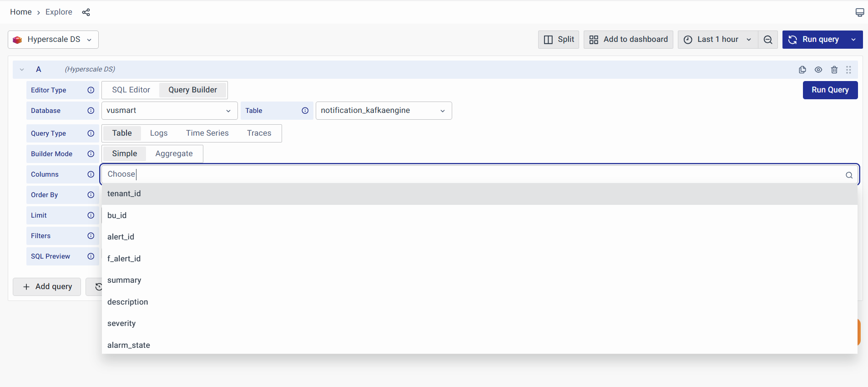Screen dimensions: 868x387
Task: Click the Columns search input field
Action: pos(473,174)
